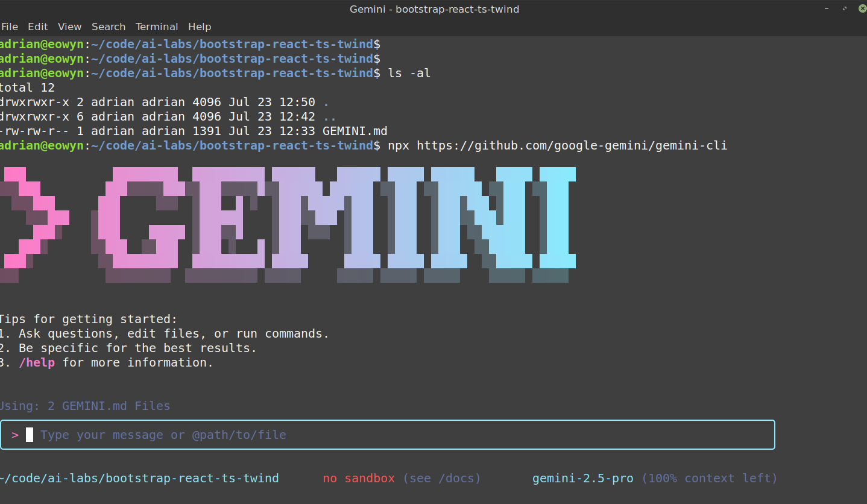Open the Search menu

pos(109,27)
